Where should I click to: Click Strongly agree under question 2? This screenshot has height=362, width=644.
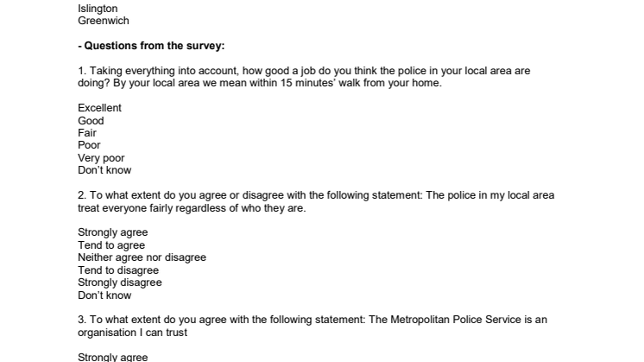[x=112, y=232]
